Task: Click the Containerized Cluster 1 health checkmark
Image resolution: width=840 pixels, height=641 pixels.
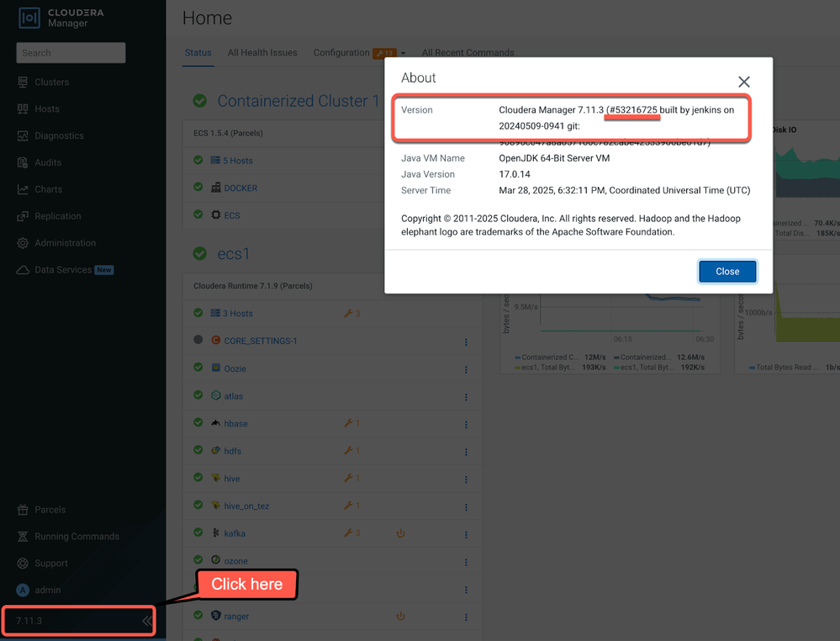Action: click(200, 101)
